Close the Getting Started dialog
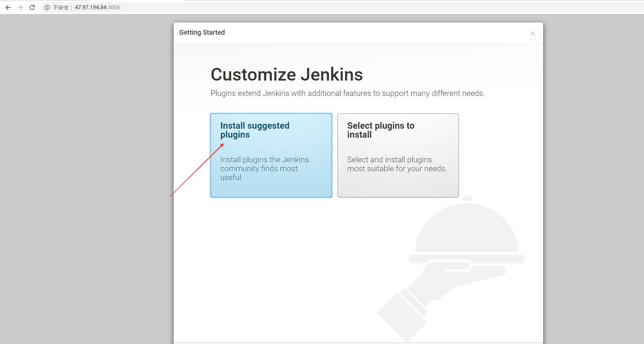 (x=533, y=34)
